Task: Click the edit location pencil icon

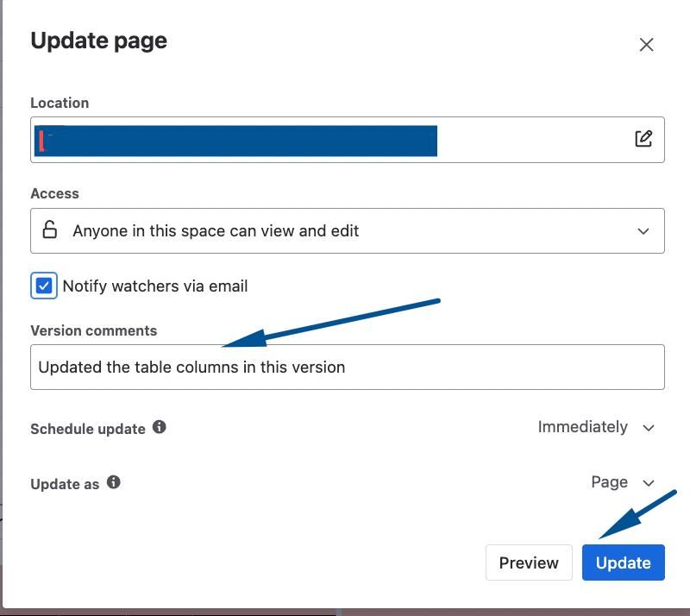Action: (x=643, y=139)
